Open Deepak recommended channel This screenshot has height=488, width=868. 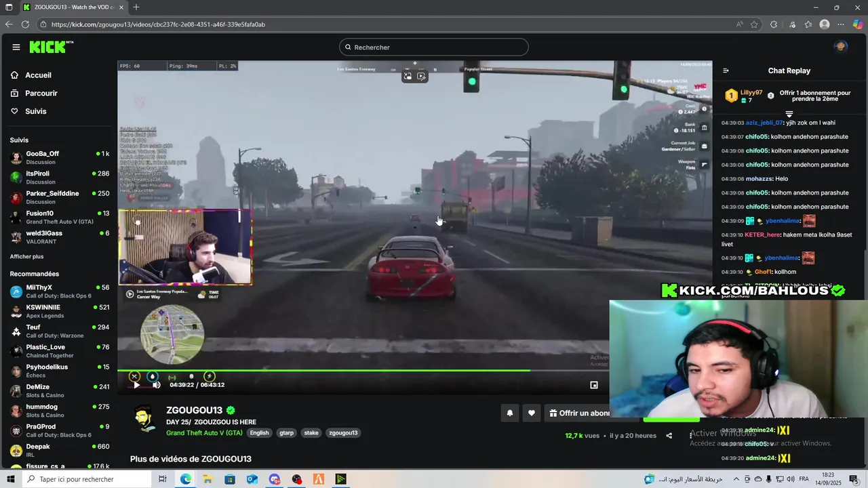click(59, 450)
